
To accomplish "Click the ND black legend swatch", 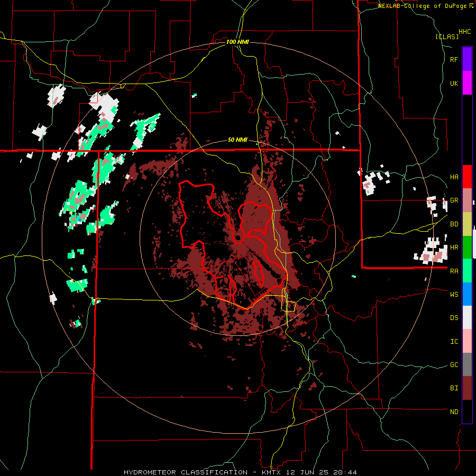I will (467, 411).
